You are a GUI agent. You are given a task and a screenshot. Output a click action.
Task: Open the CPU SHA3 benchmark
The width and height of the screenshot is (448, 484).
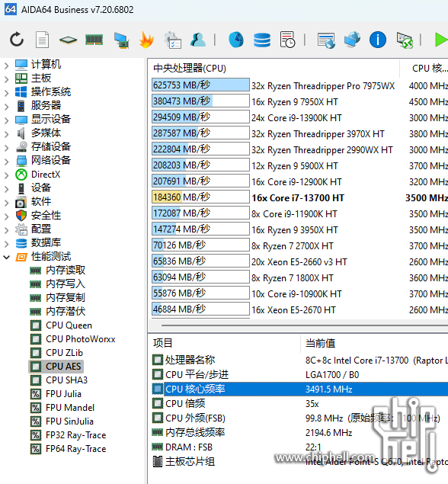tap(66, 380)
